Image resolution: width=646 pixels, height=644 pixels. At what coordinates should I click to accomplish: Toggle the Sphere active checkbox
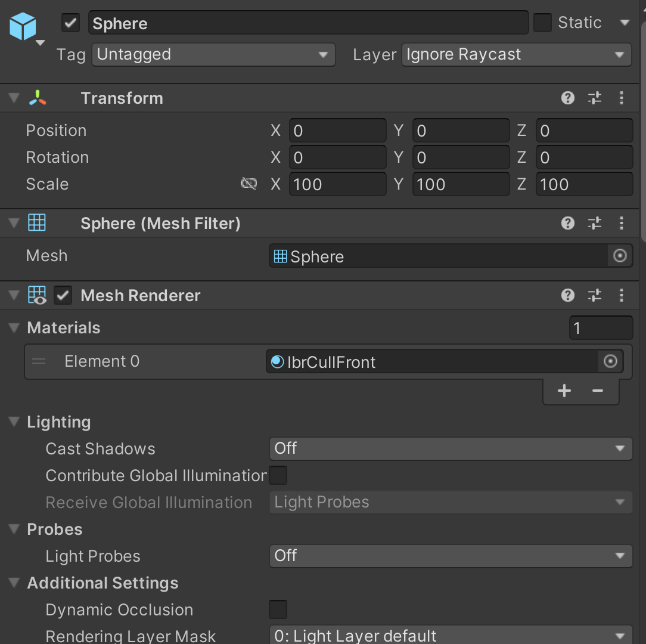coord(70,23)
